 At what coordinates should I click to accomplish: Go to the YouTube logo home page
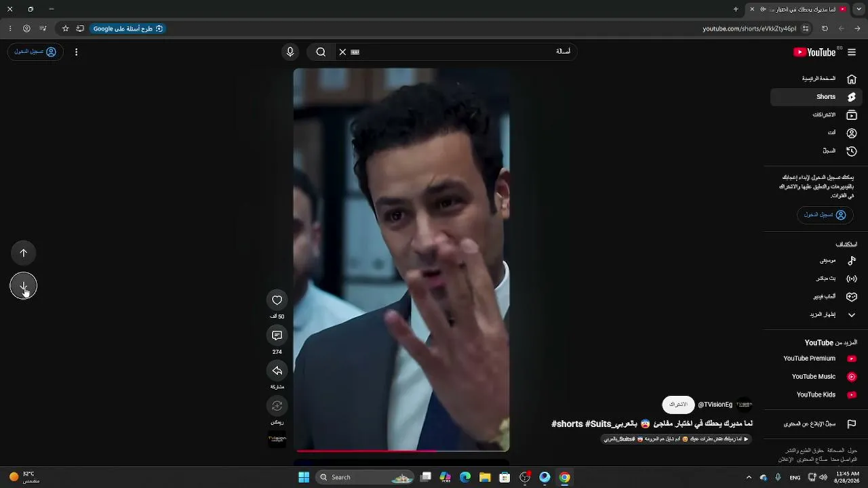pos(814,52)
